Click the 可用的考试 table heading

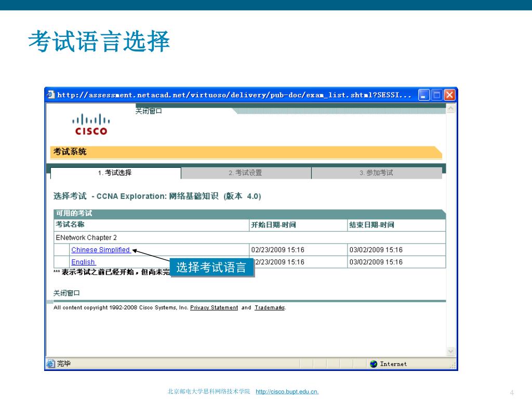74,213
